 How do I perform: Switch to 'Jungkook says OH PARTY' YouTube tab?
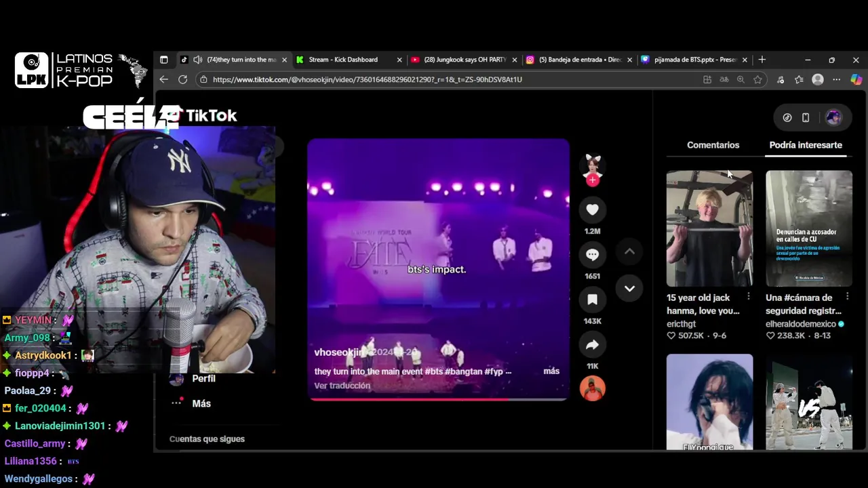pyautogui.click(x=465, y=60)
